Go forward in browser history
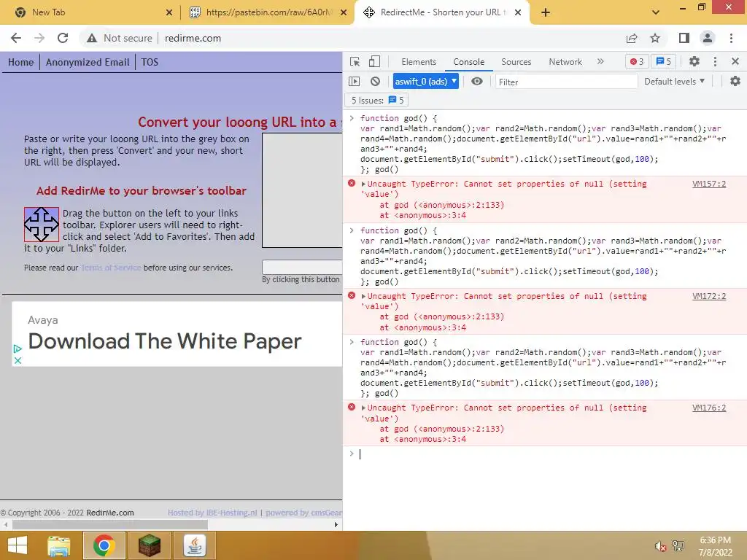The width and height of the screenshot is (747, 560). 39,38
